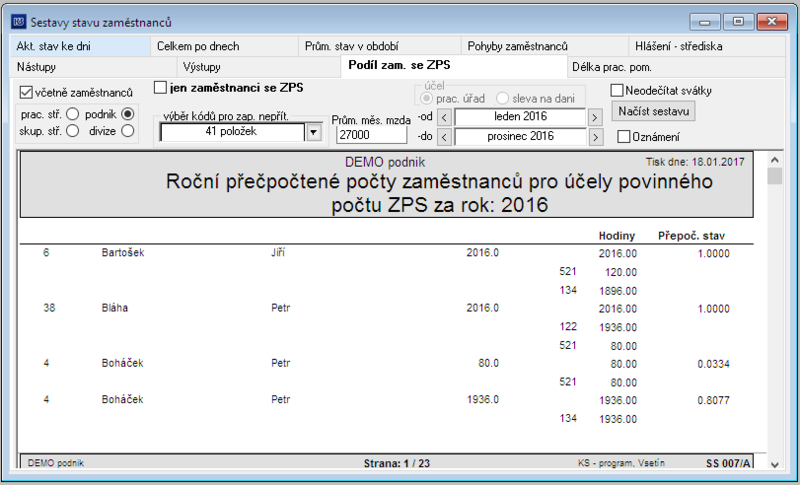
Task: Step 'do' month back with left arrow
Action: click(x=444, y=137)
